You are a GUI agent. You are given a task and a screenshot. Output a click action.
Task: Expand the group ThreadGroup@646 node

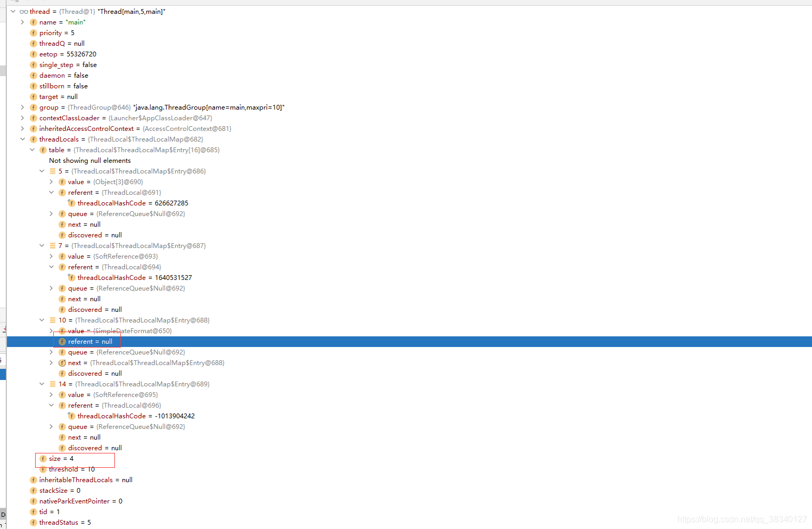[x=22, y=107]
